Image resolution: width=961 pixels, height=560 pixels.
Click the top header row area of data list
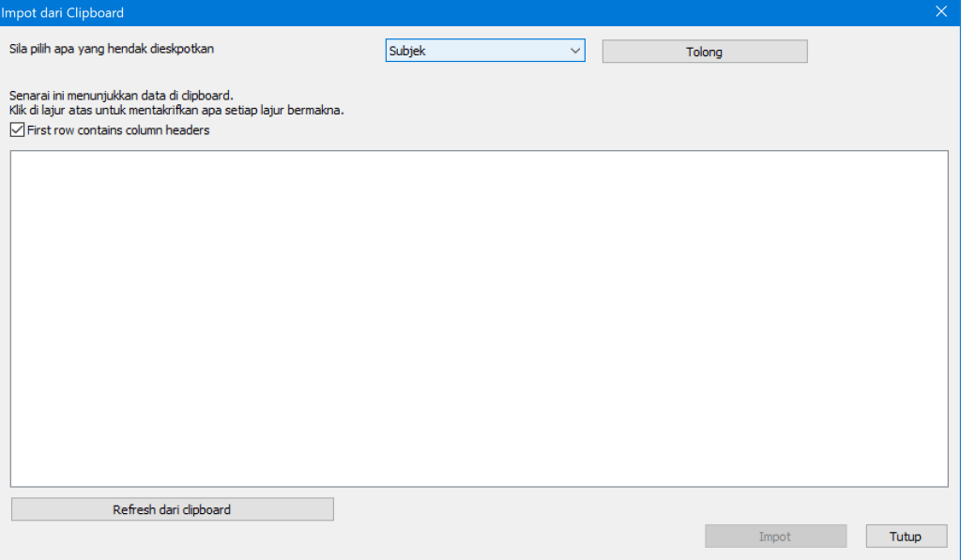[x=479, y=161]
